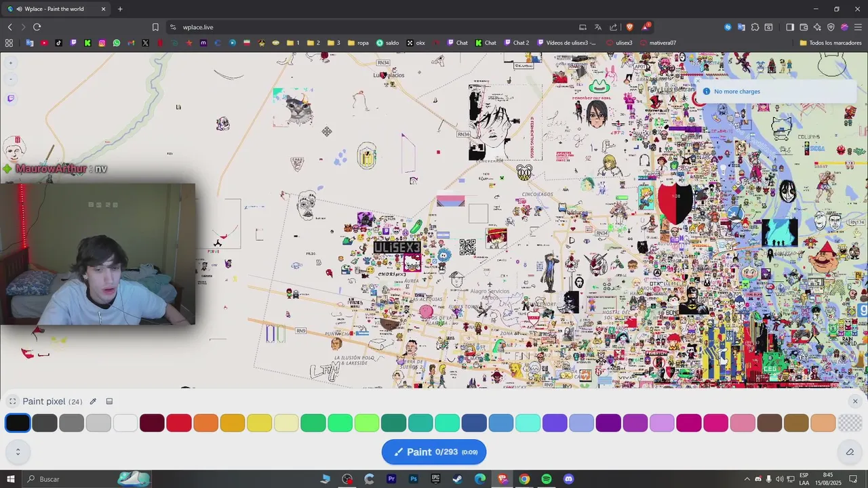
Task: Open the WhatsApp bookmark
Action: pyautogui.click(x=117, y=43)
